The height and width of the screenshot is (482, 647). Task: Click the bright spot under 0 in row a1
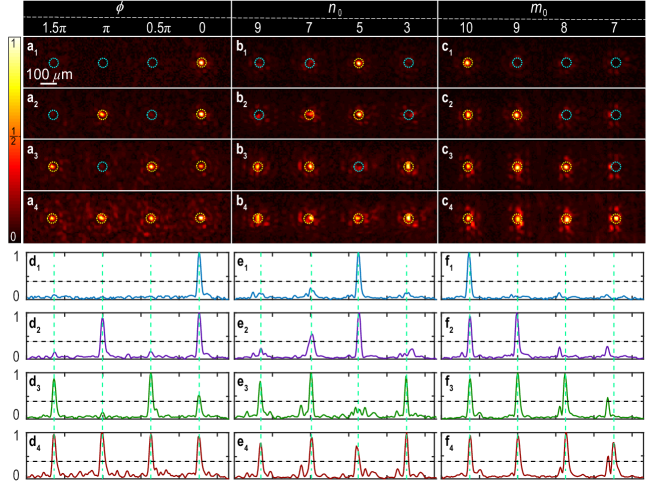pyautogui.click(x=201, y=63)
